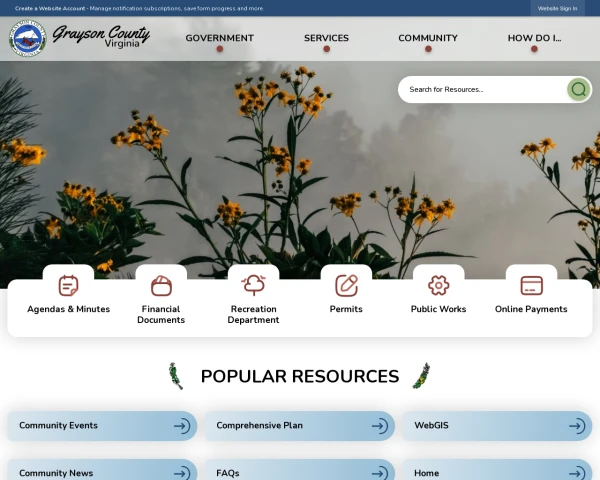This screenshot has height=480, width=600.
Task: Open Public Works label link
Action: [x=439, y=309]
